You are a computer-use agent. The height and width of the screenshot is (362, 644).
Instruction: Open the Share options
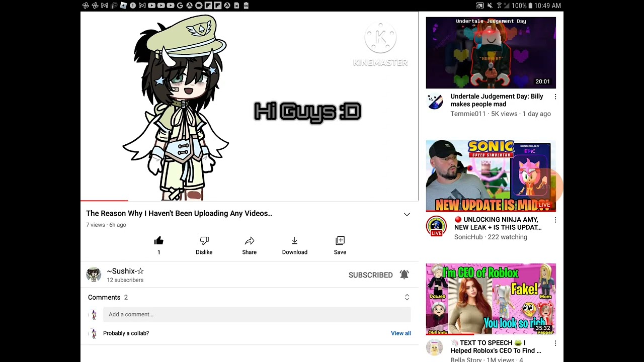(250, 241)
